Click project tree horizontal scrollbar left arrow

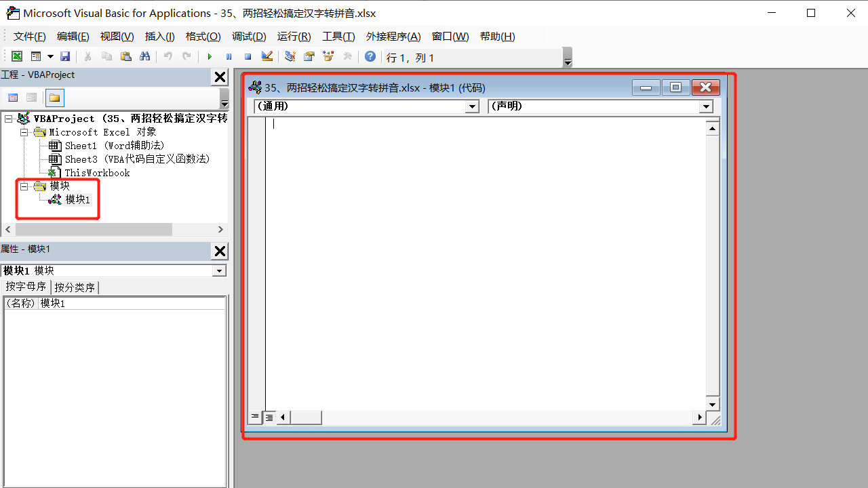8,230
